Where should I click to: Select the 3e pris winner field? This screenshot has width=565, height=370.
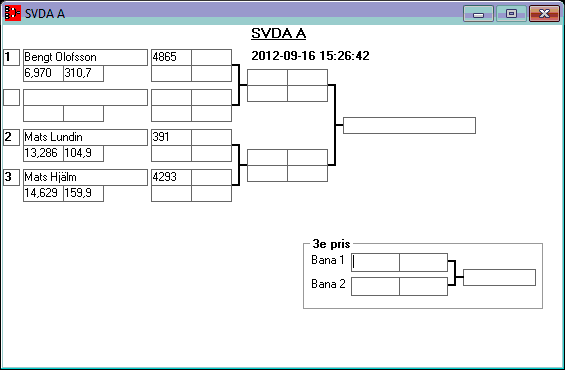click(x=499, y=277)
